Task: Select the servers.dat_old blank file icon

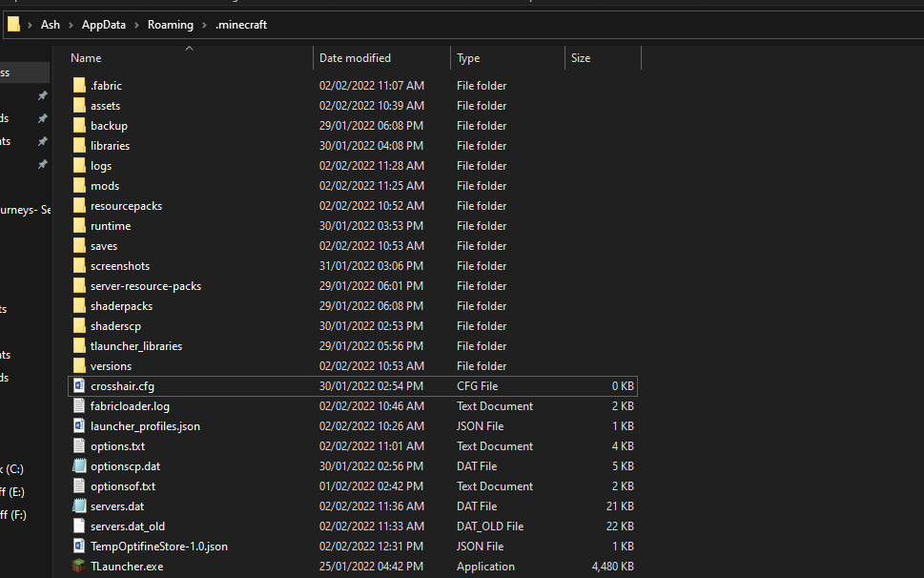Action: (79, 526)
